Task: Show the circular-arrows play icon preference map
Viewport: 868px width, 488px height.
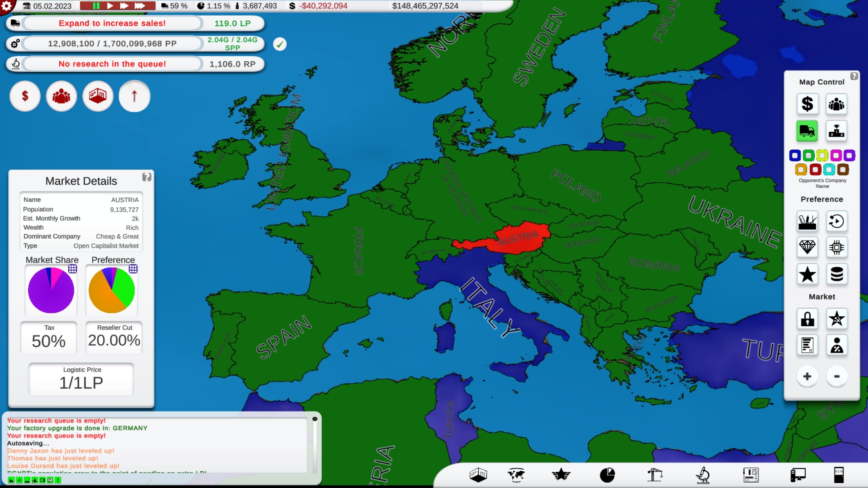Action: click(x=836, y=222)
